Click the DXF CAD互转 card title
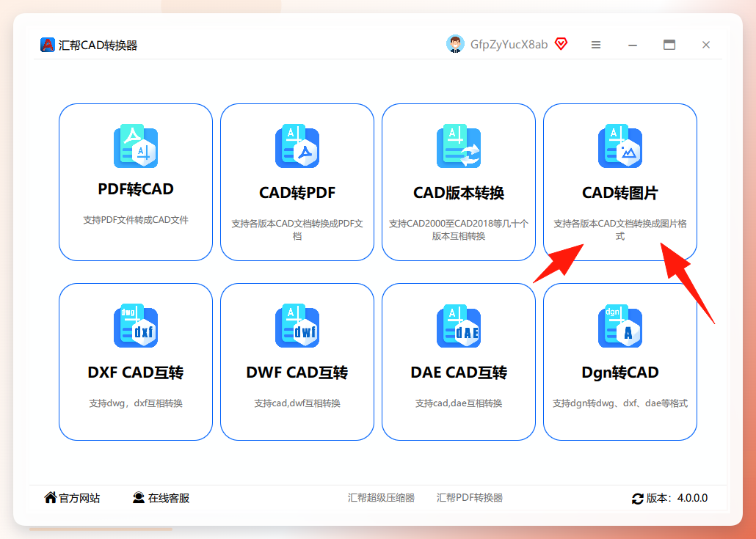The height and width of the screenshot is (539, 756). click(136, 373)
